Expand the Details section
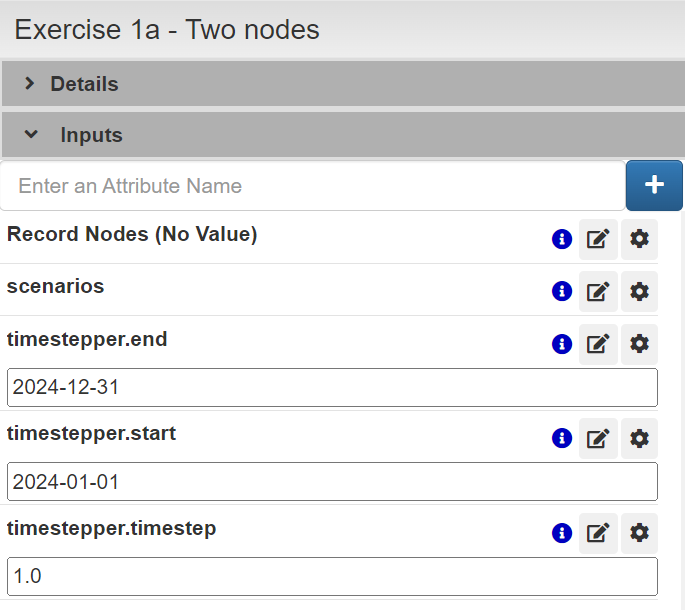685x610 pixels. [x=84, y=84]
